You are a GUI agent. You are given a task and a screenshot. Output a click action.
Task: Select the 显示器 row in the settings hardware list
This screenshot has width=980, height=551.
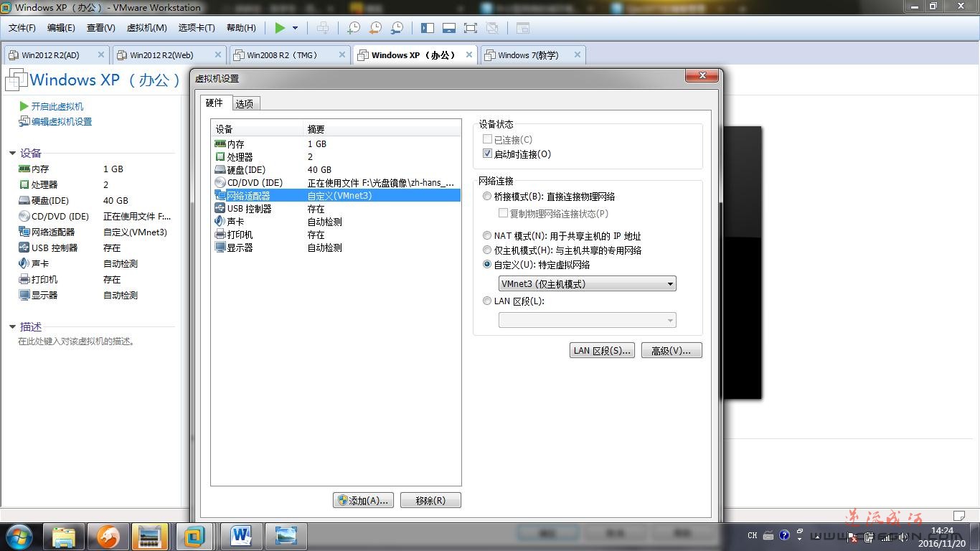pyautogui.click(x=336, y=248)
